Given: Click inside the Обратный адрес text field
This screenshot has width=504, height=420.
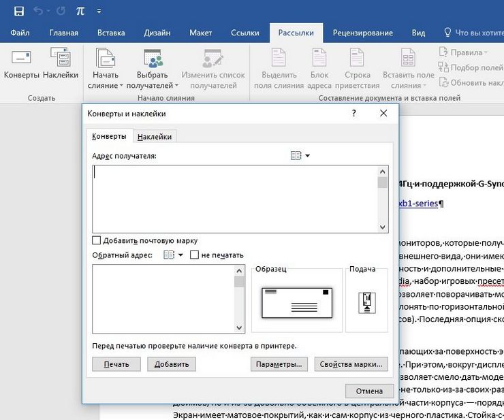Looking at the screenshot, I should 163,299.
